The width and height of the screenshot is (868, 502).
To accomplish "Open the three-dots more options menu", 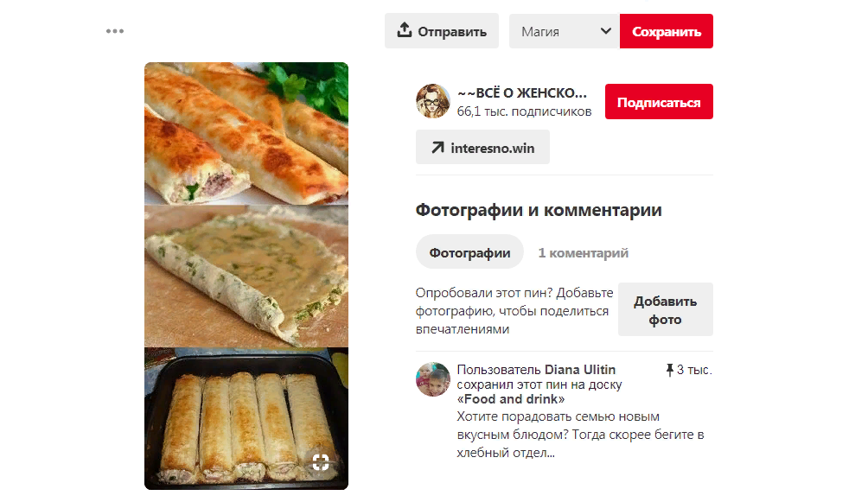I will pyautogui.click(x=115, y=31).
